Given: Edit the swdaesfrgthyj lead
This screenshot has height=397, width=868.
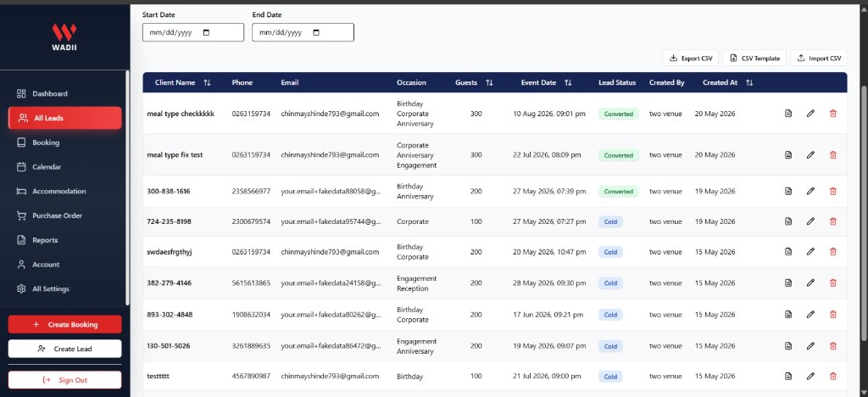Looking at the screenshot, I should tap(810, 251).
